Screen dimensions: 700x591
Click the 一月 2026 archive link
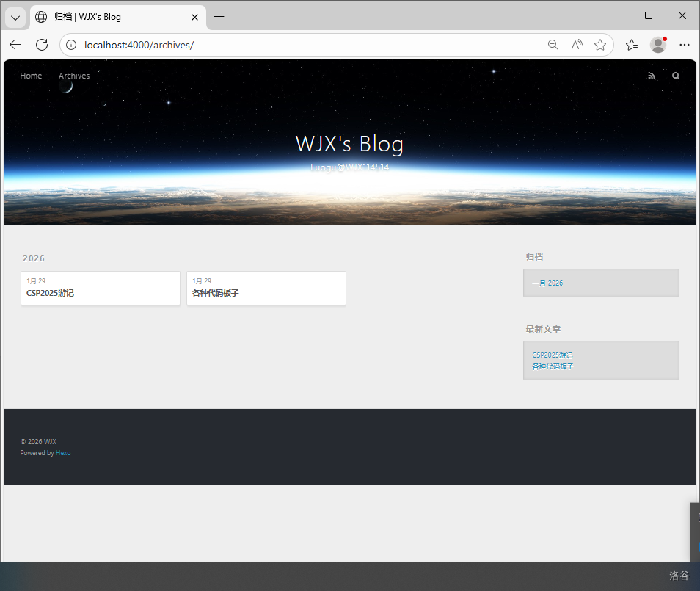click(x=547, y=283)
